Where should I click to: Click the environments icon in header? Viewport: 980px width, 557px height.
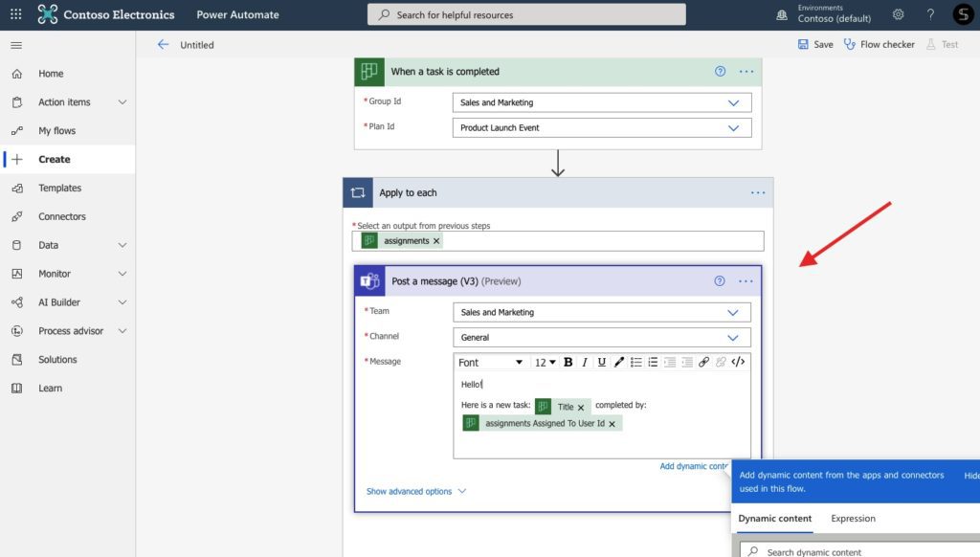pyautogui.click(x=782, y=15)
